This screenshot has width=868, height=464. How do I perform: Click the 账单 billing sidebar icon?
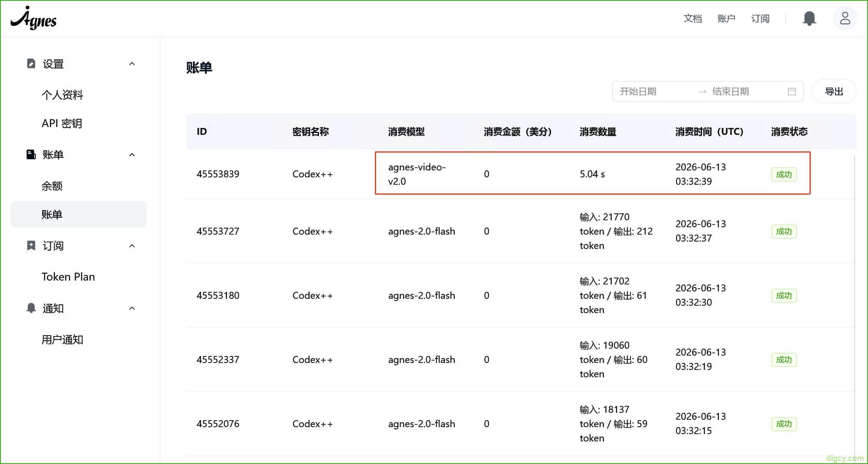pyautogui.click(x=31, y=155)
